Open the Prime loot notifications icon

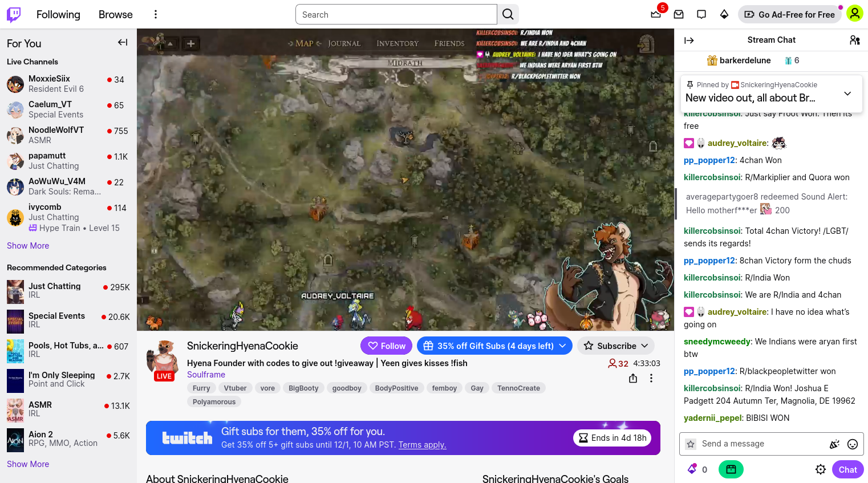pyautogui.click(x=656, y=14)
